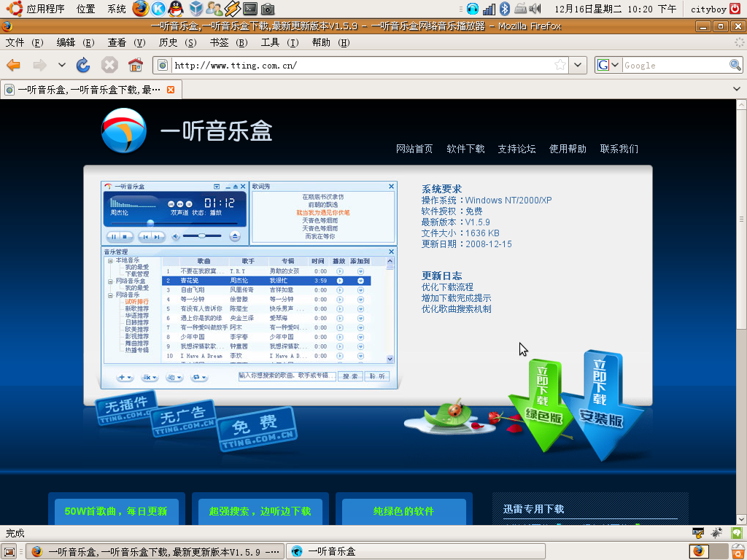
Task: Click the show desktop button
Action: click(9, 551)
